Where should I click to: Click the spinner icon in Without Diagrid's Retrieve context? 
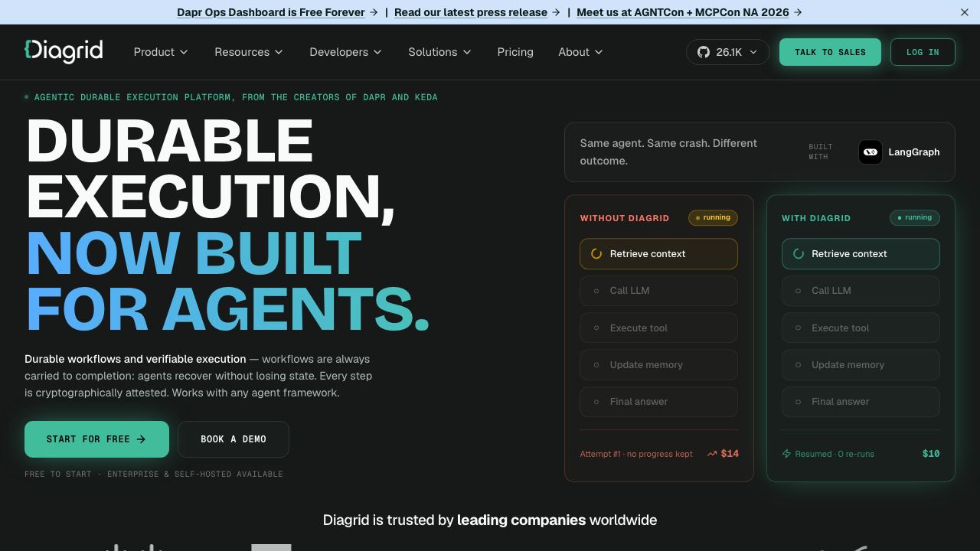point(596,254)
